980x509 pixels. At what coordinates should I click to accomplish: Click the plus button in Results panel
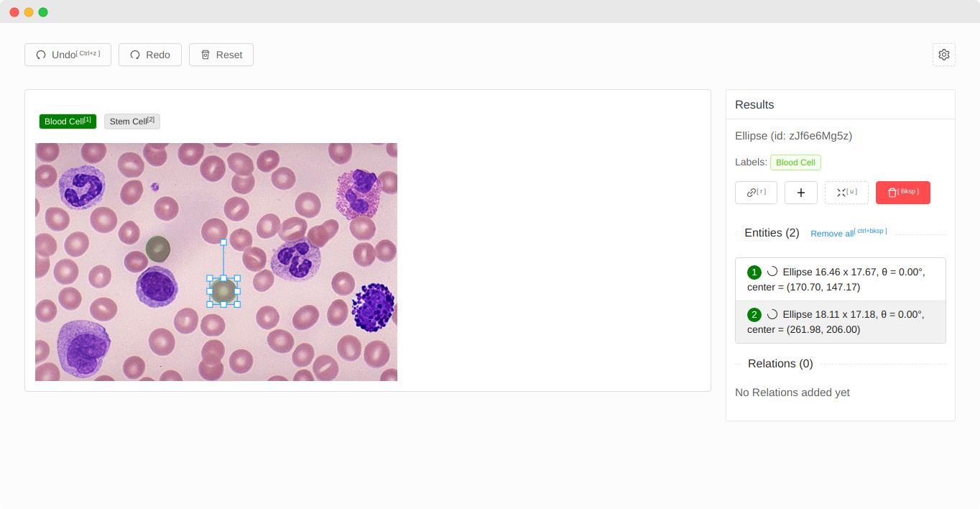point(800,193)
